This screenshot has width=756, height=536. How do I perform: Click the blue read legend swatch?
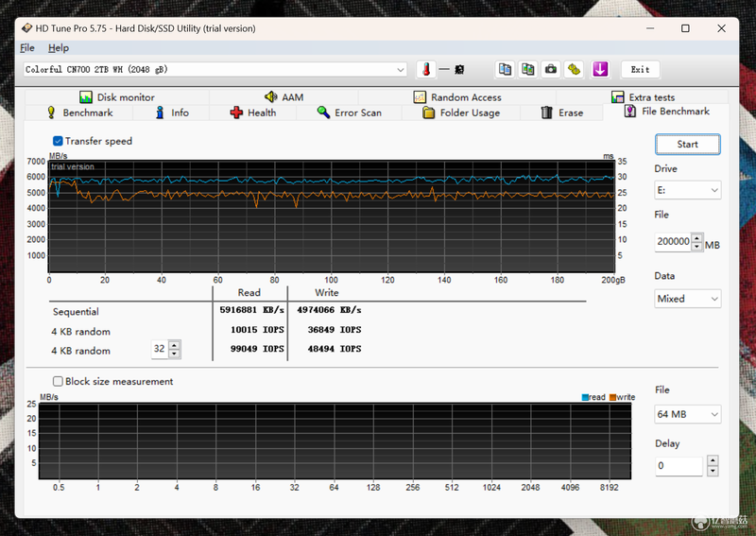point(585,398)
